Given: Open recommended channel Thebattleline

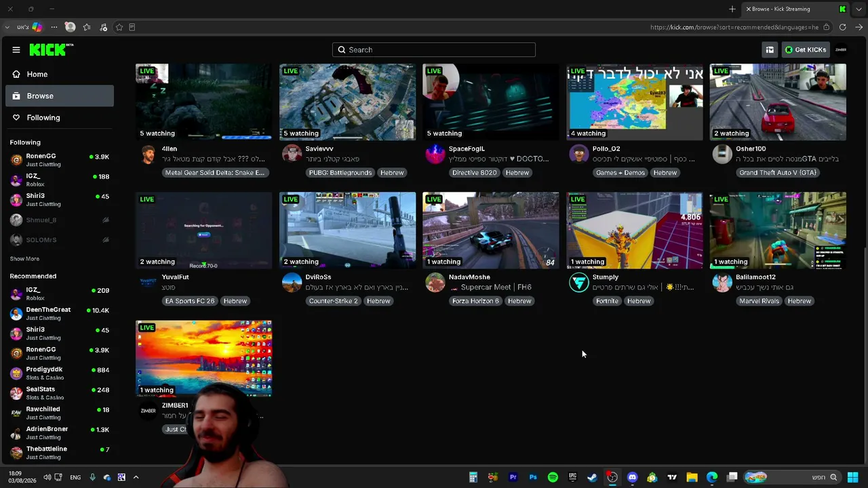Looking at the screenshot, I should 60,452.
